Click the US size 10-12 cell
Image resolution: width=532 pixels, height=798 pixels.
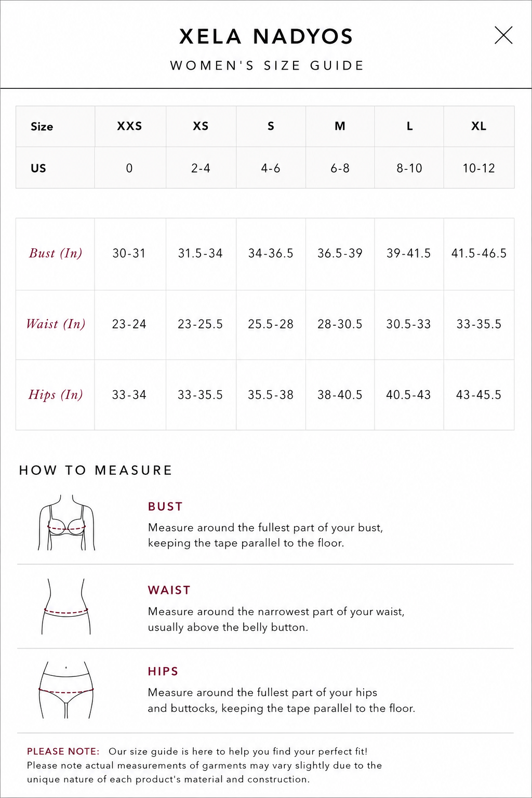coord(478,168)
